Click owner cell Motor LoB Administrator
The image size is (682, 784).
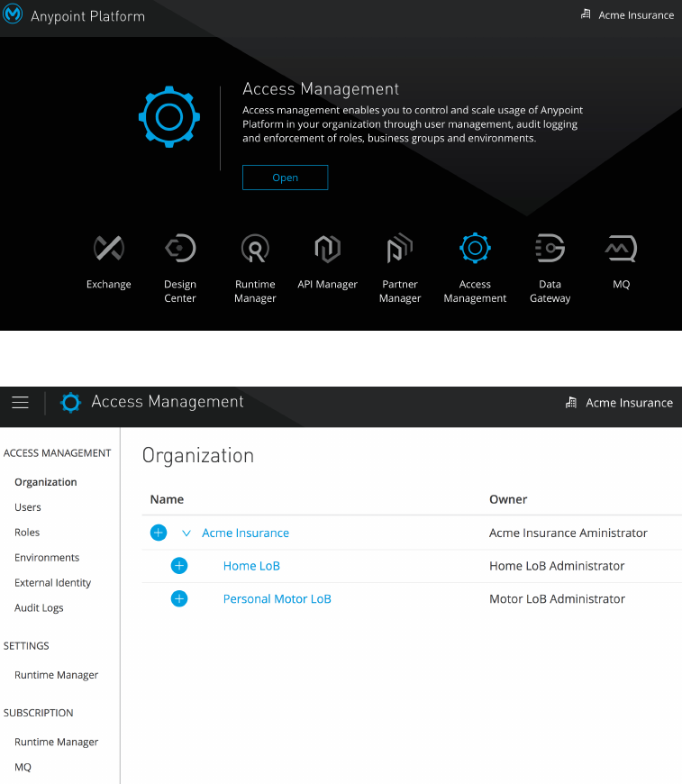[557, 599]
